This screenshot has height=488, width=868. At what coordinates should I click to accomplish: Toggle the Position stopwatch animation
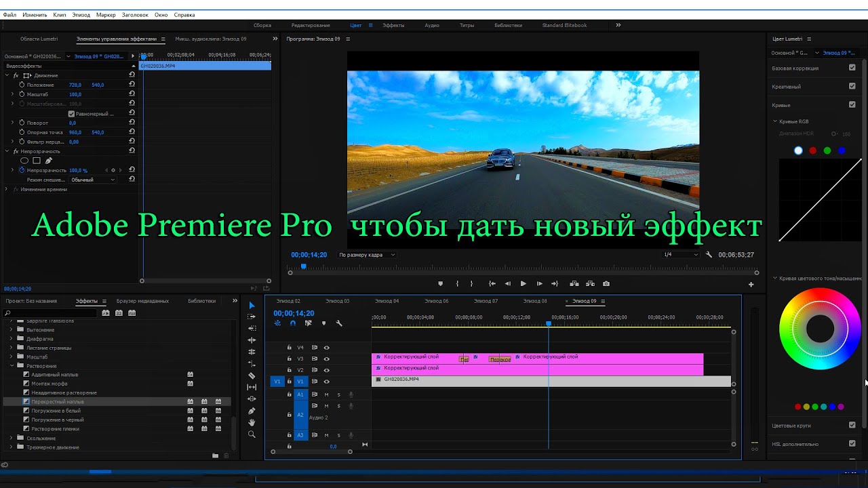(22, 85)
